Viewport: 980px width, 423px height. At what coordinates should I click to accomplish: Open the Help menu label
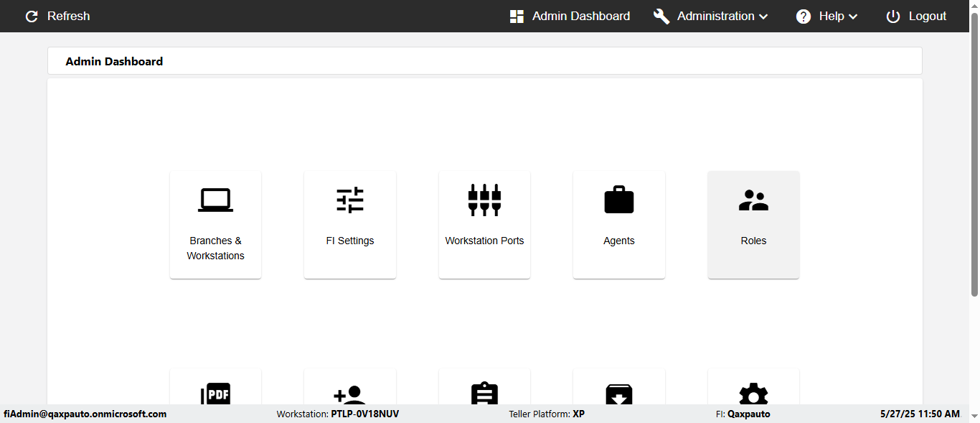pyautogui.click(x=831, y=16)
